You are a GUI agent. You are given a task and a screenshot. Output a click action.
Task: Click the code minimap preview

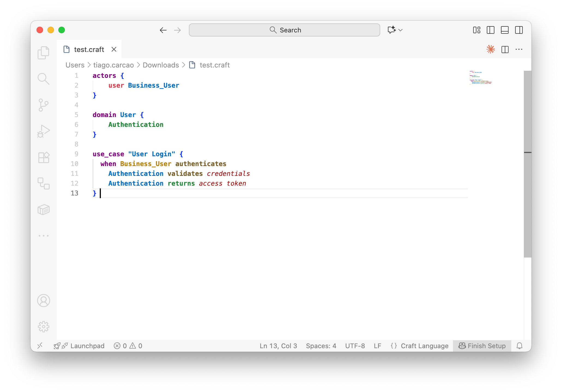(481, 78)
